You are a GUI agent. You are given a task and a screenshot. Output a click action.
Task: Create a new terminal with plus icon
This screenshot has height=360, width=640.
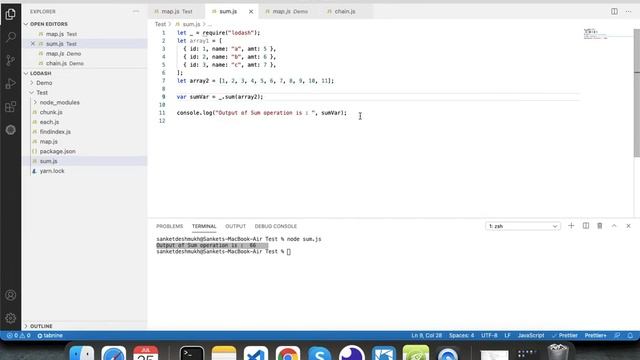point(571,226)
